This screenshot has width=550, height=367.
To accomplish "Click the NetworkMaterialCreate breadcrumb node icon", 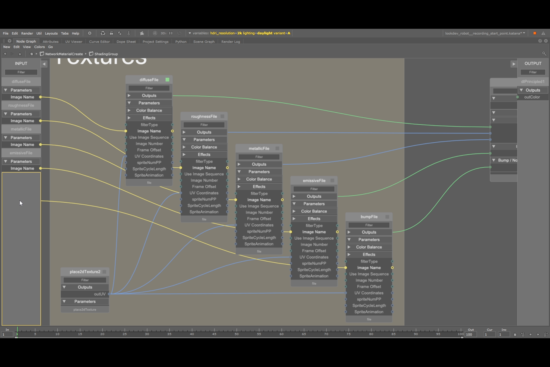I will click(42, 54).
